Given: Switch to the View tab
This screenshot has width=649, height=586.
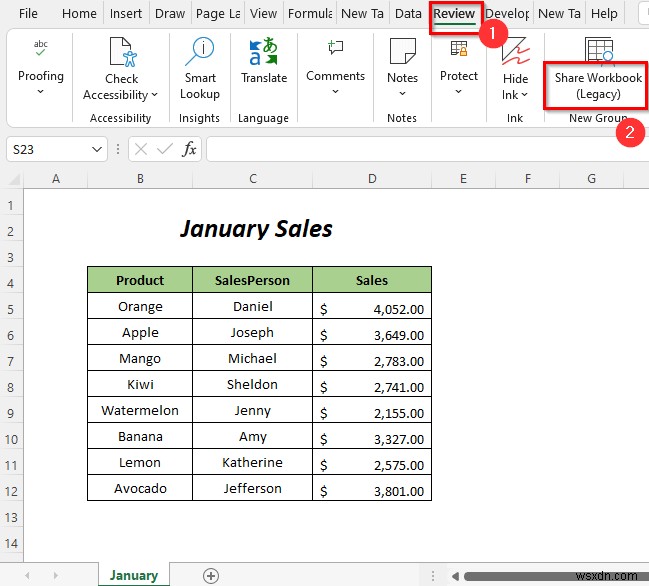Looking at the screenshot, I should click(x=263, y=14).
